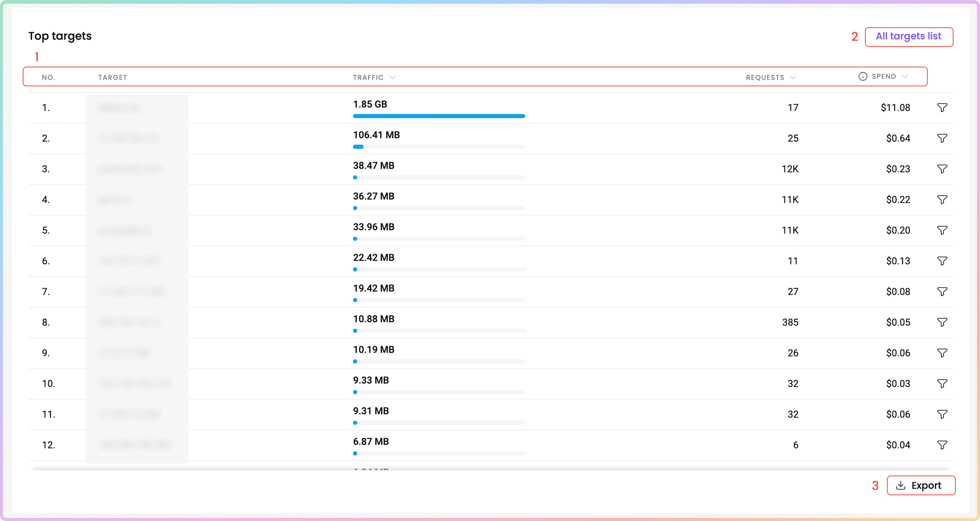Image resolution: width=980 pixels, height=521 pixels.
Task: Sort by Traffic column chevron
Action: [393, 77]
